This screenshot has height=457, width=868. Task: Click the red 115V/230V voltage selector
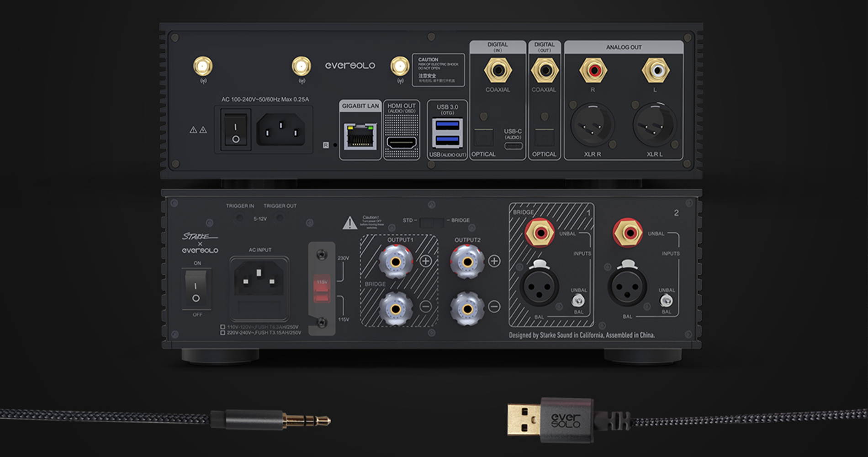pos(322,289)
